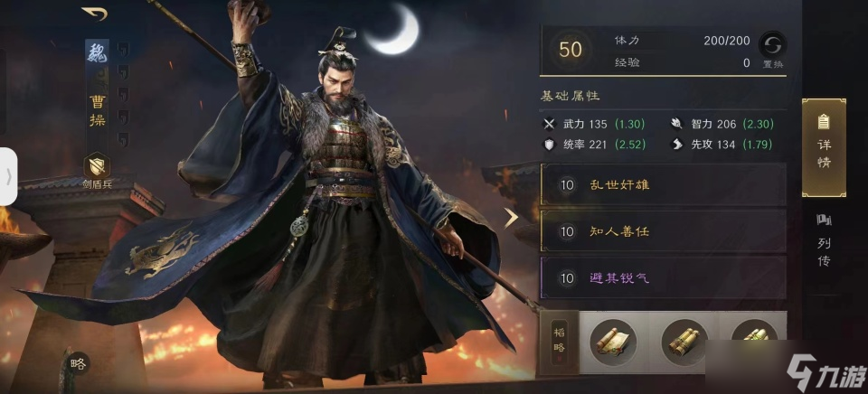Tap the golden back arrow icon
868x394 pixels.
(x=94, y=14)
